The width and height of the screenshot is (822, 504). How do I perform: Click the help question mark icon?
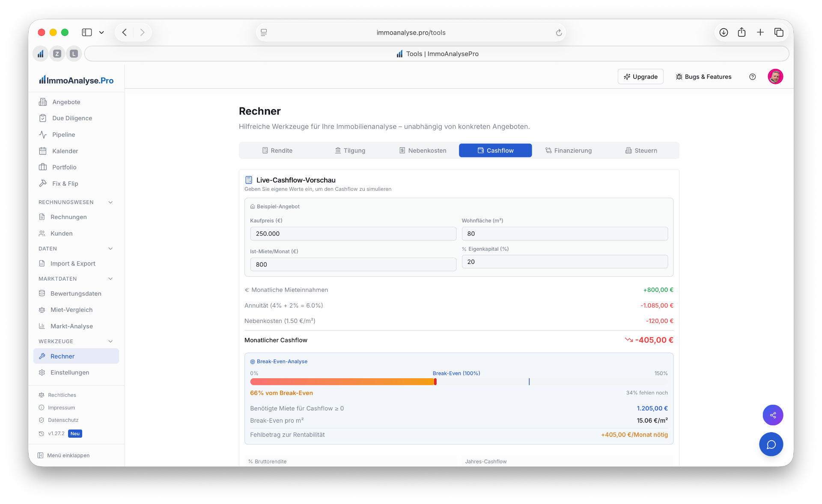click(752, 77)
